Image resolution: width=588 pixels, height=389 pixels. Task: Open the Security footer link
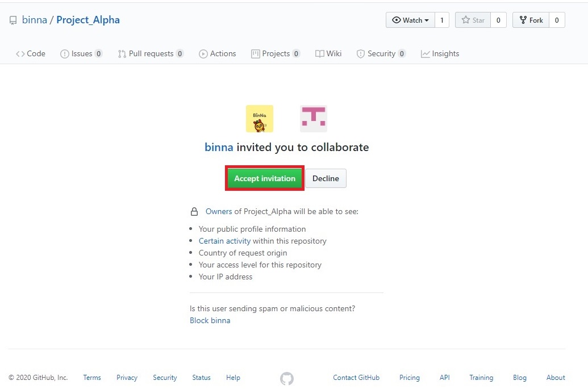pyautogui.click(x=165, y=378)
